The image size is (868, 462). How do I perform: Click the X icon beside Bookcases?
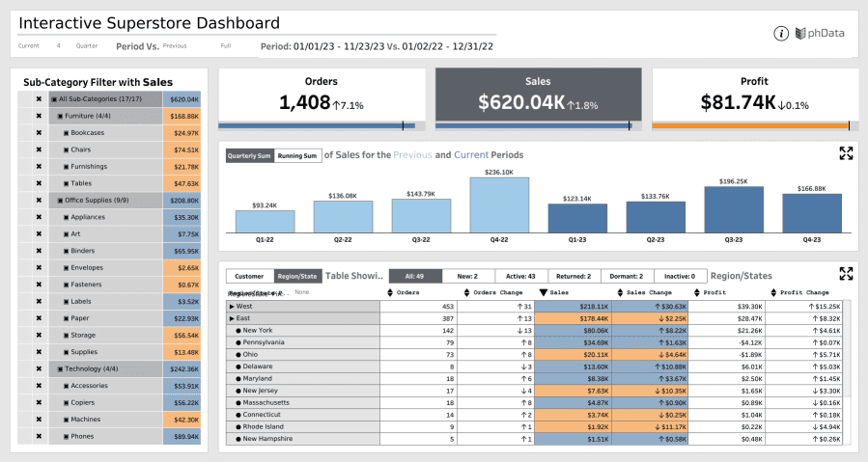pyautogui.click(x=39, y=132)
